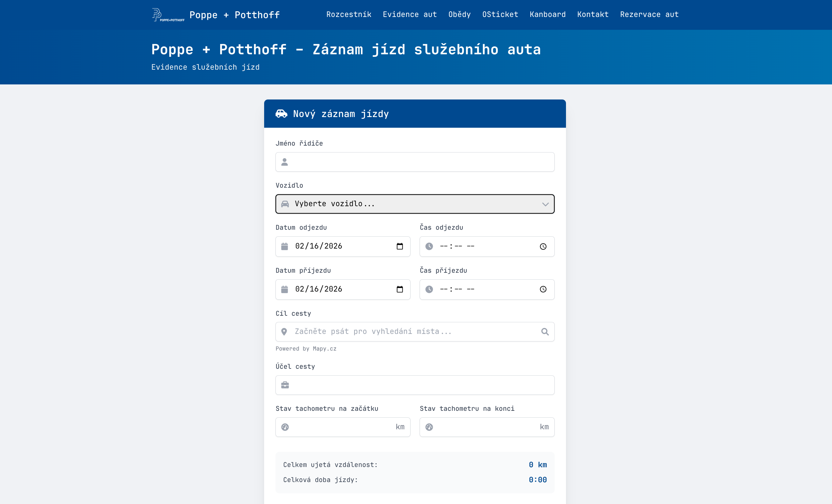Click the 0 km total distance value

[538, 464]
